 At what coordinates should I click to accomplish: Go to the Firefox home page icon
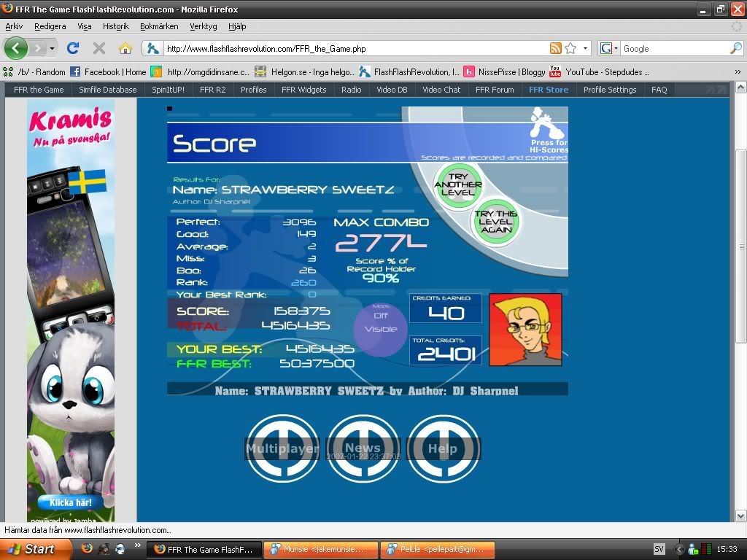pos(125,49)
